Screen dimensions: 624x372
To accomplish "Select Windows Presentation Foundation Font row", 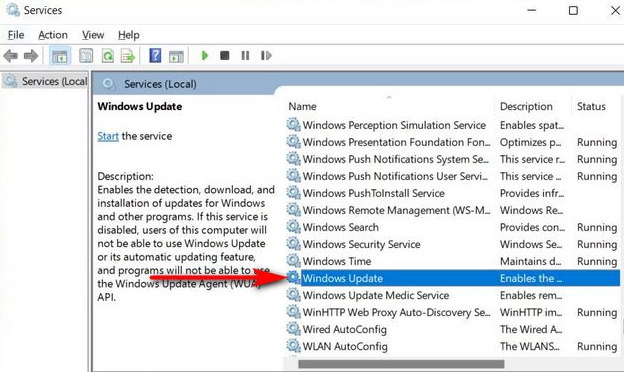I will pyautogui.click(x=453, y=142).
